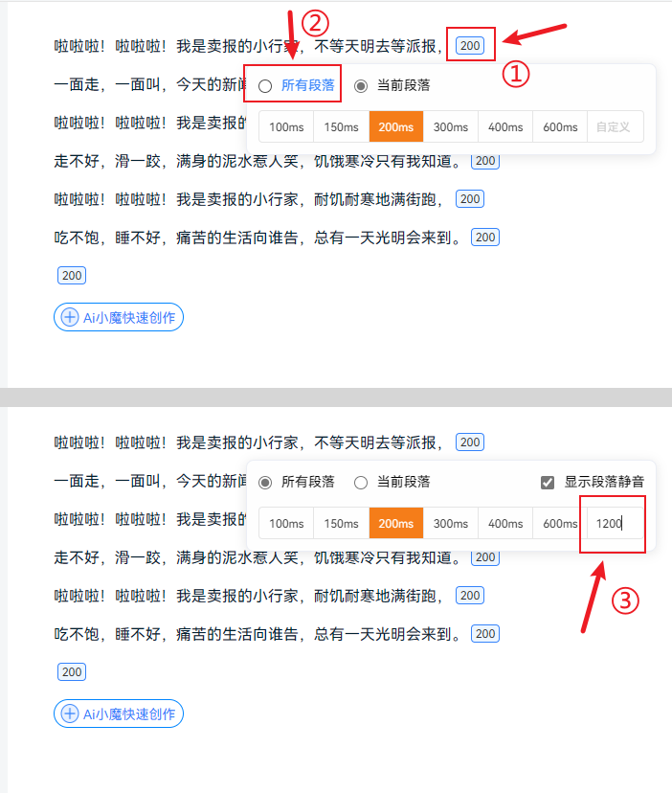Click the standalone 200 tag above the lower Ai小魔快速创作 button
This screenshot has height=793, width=672.
click(72, 672)
